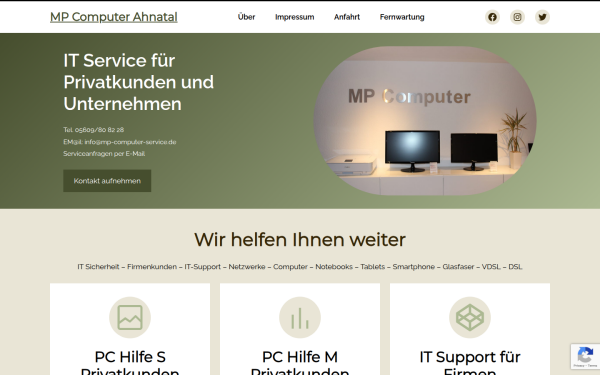The width and height of the screenshot is (600, 375).
Task: Open the Facebook social icon
Action: pos(492,17)
